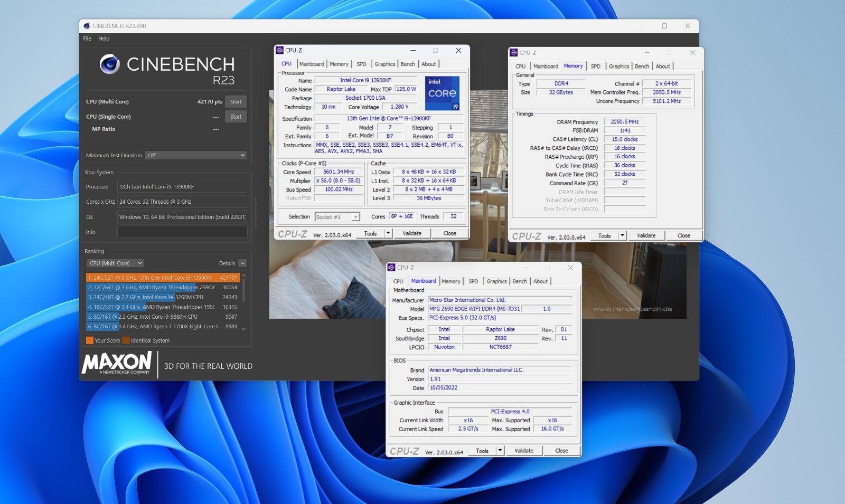The width and height of the screenshot is (845, 504).
Task: Click Close button in CPU-Z Memory window
Action: tap(684, 236)
